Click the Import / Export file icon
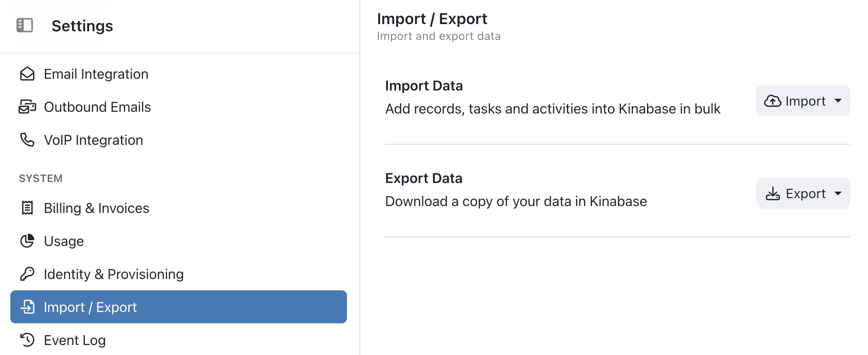 (28, 307)
